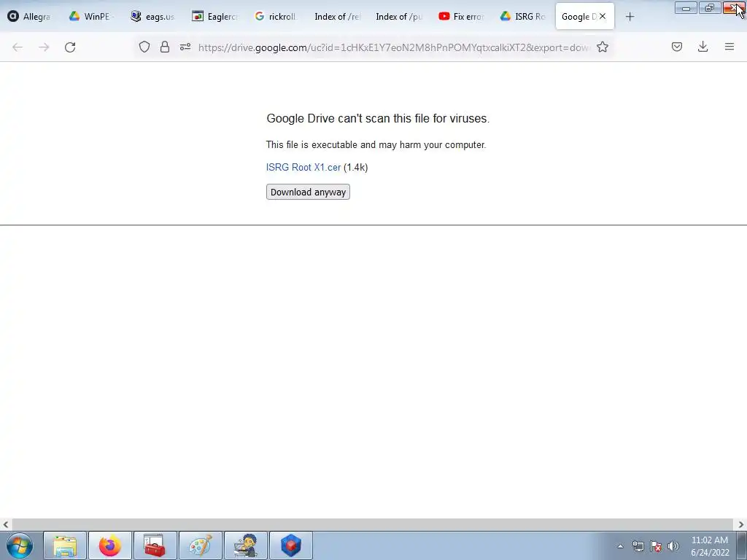This screenshot has width=747, height=560.
Task: Close the Google Drive tab
Action: 603,16
